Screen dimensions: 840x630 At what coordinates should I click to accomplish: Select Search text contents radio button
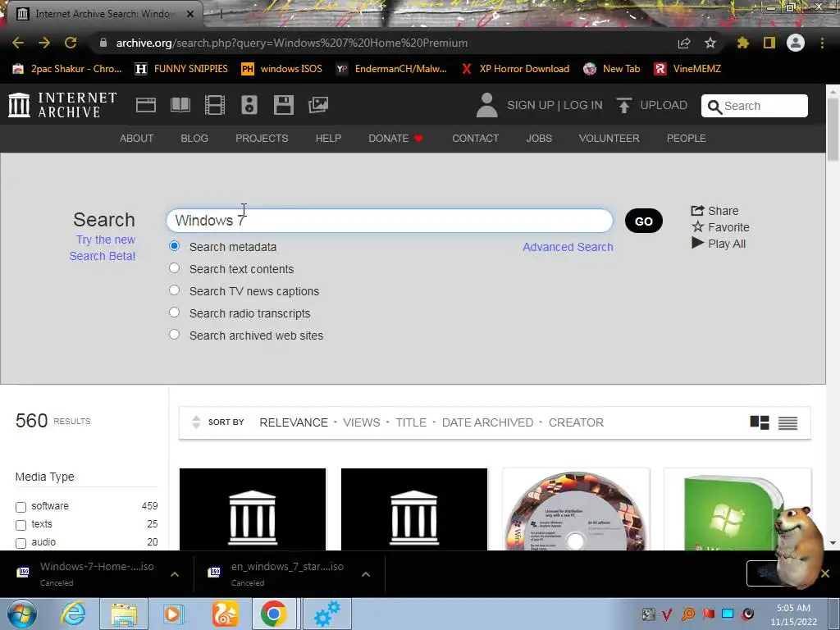click(x=174, y=268)
